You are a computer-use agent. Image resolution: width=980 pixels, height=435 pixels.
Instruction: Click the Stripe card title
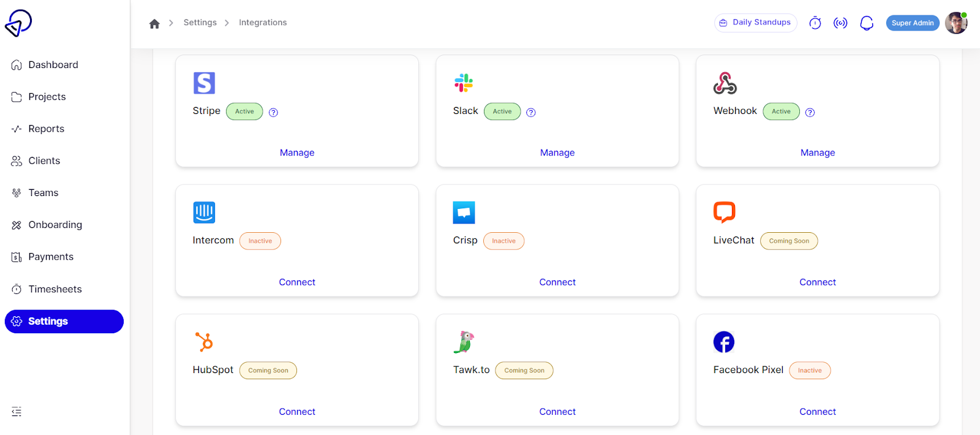(206, 111)
